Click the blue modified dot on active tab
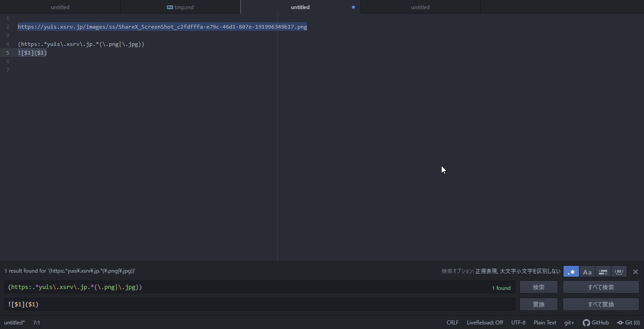The height and width of the screenshot is (329, 644). click(x=353, y=7)
